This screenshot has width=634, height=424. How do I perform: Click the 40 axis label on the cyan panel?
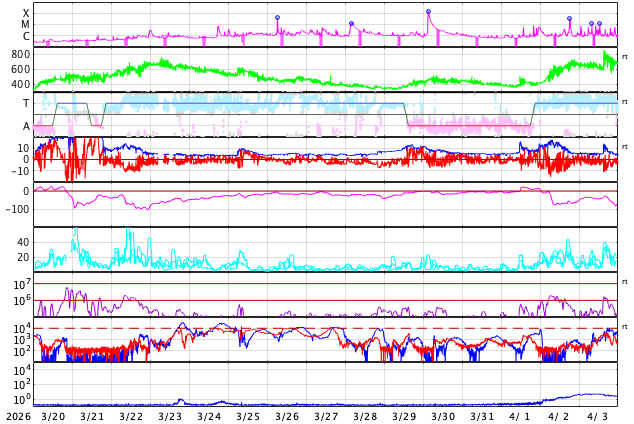(22, 242)
